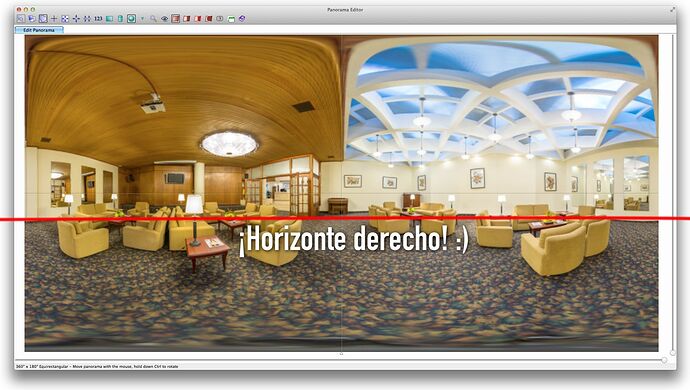Toggle the image numbers '123' display
The width and height of the screenshot is (690, 390).
(98, 18)
